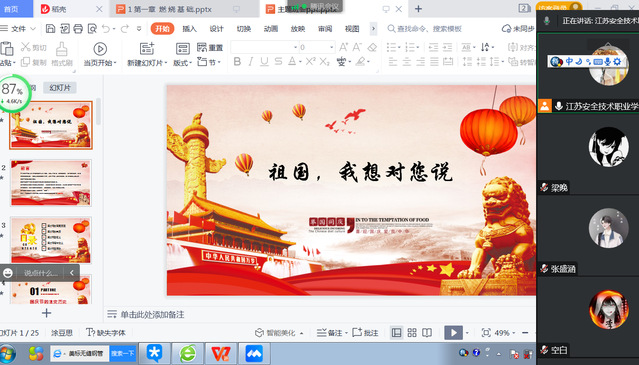Click the 智能美化 button
The height and width of the screenshot is (365, 639).
point(279,332)
